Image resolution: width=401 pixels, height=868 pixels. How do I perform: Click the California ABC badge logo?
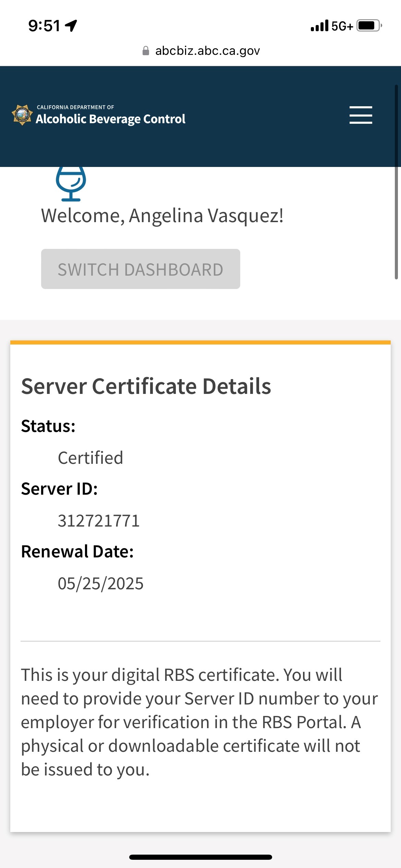22,115
